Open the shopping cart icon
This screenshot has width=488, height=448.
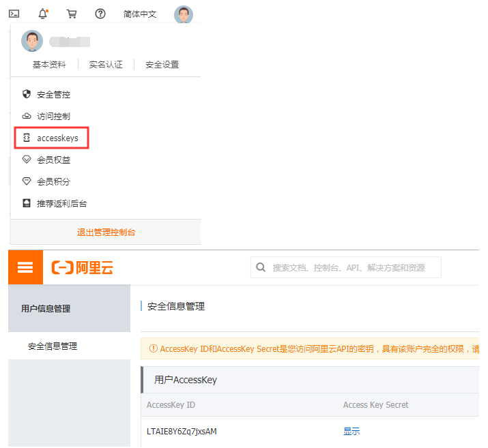click(72, 14)
